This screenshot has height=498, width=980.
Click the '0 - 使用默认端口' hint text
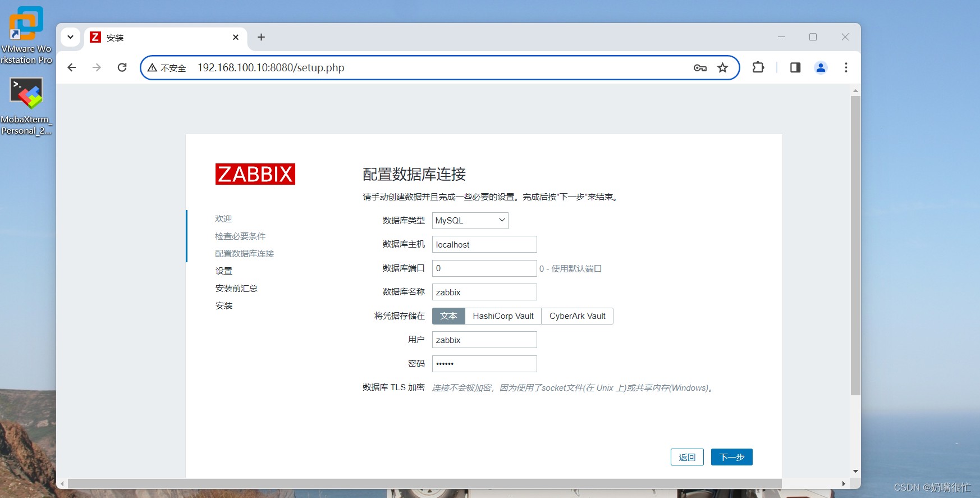(570, 269)
